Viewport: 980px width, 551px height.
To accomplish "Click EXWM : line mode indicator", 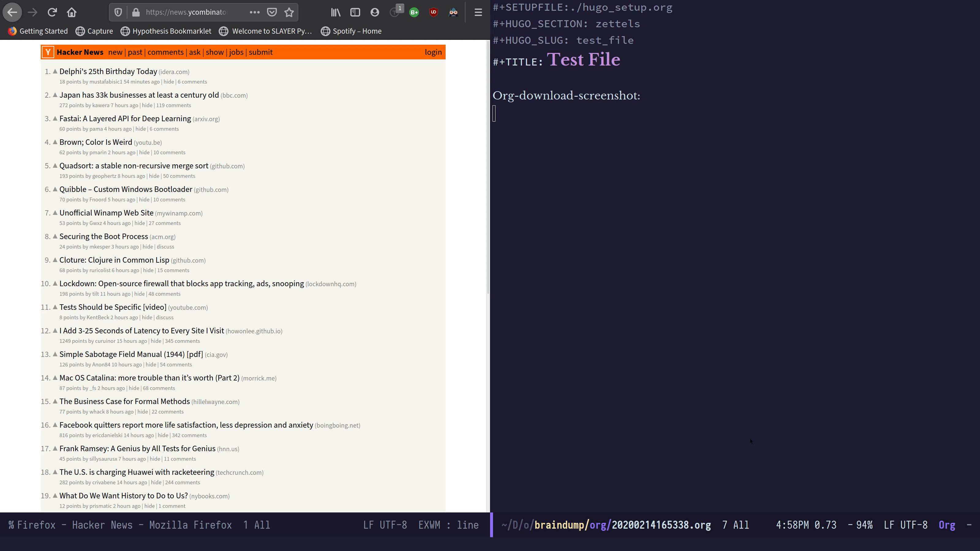I will coord(449,525).
